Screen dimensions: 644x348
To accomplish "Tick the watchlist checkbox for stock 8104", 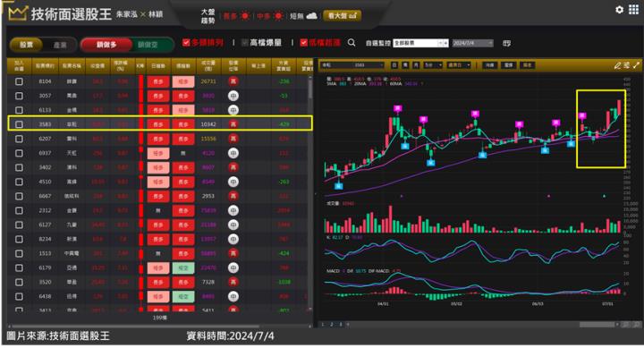I will pyautogui.click(x=19, y=81).
